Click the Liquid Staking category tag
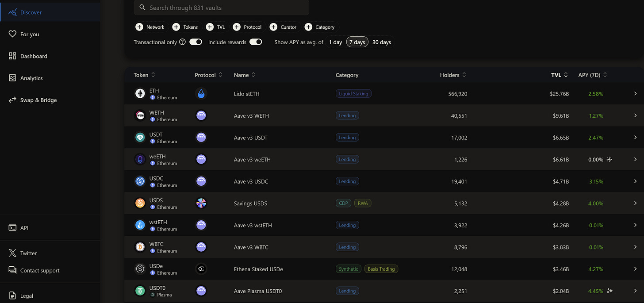Viewport: 644px width, 303px height. click(x=353, y=94)
